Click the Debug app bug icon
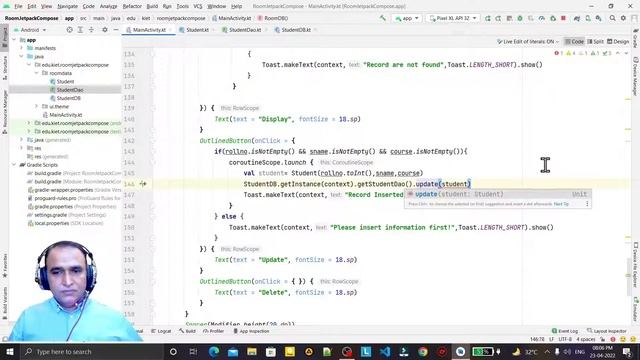Screen dimensions: 640x360 [520, 18]
